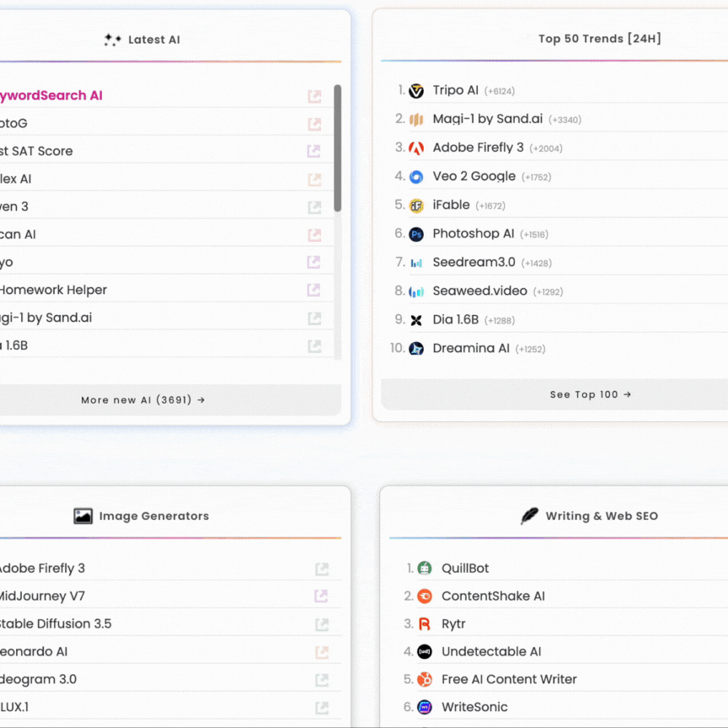Open Seedream3.0 in the trends list

tap(474, 263)
